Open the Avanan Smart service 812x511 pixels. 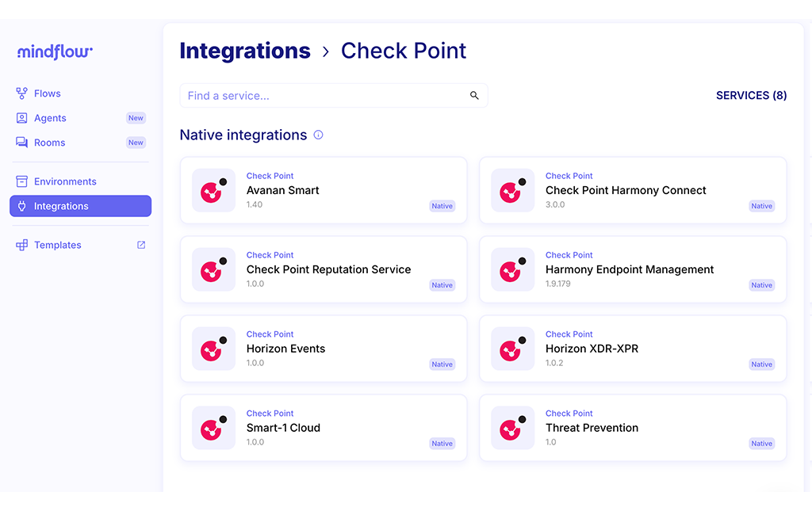click(x=324, y=190)
